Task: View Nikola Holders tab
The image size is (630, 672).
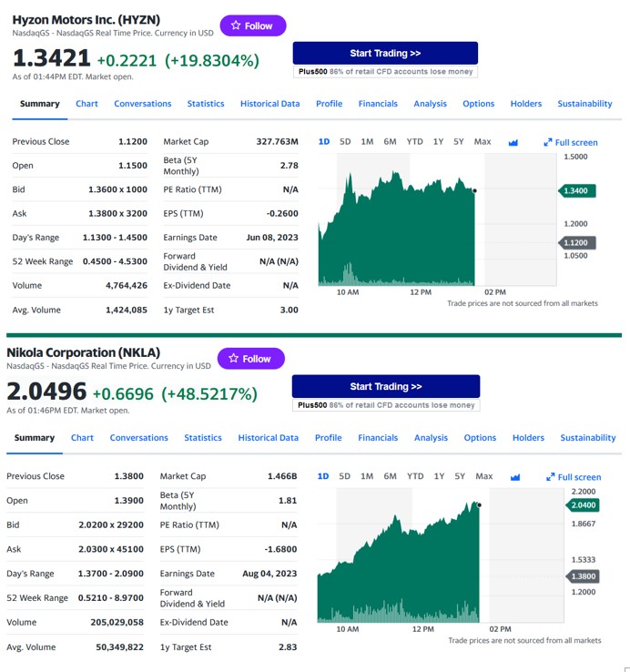Action: pyautogui.click(x=528, y=438)
